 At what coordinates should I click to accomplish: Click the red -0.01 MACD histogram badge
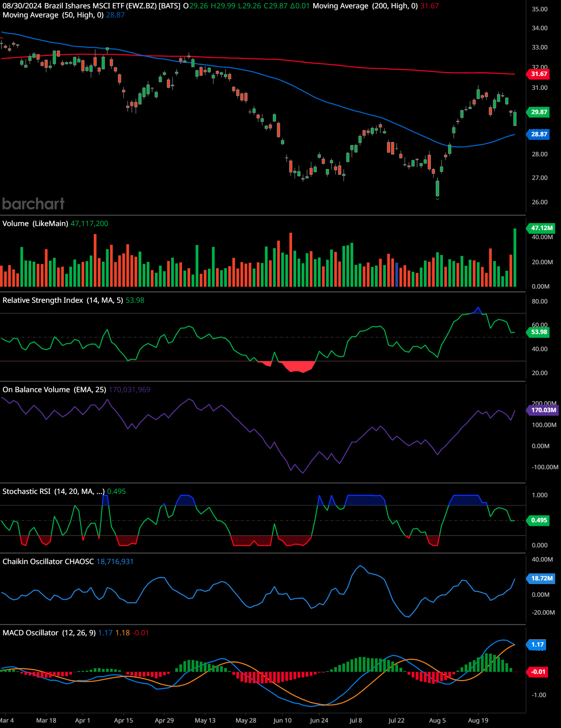tap(537, 672)
